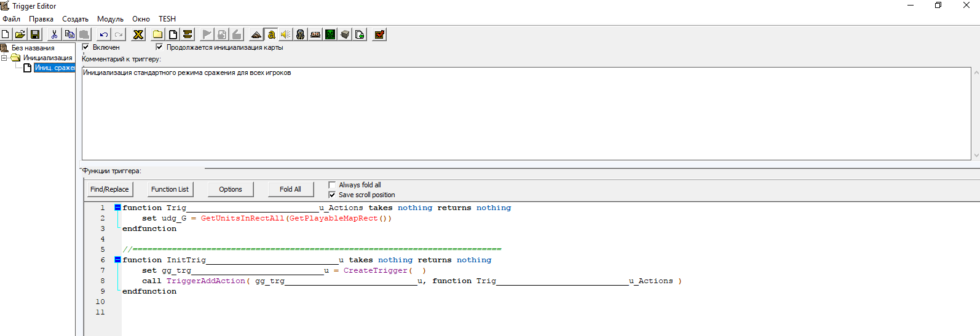Open the TESH menu

point(167,19)
